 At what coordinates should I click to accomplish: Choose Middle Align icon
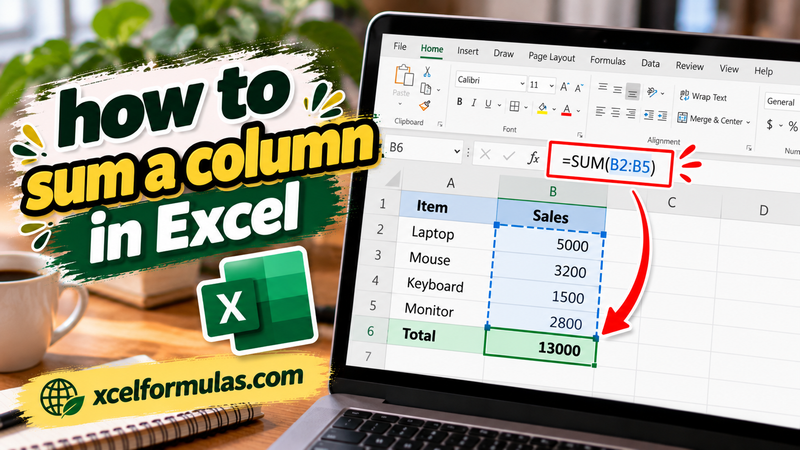click(x=617, y=90)
